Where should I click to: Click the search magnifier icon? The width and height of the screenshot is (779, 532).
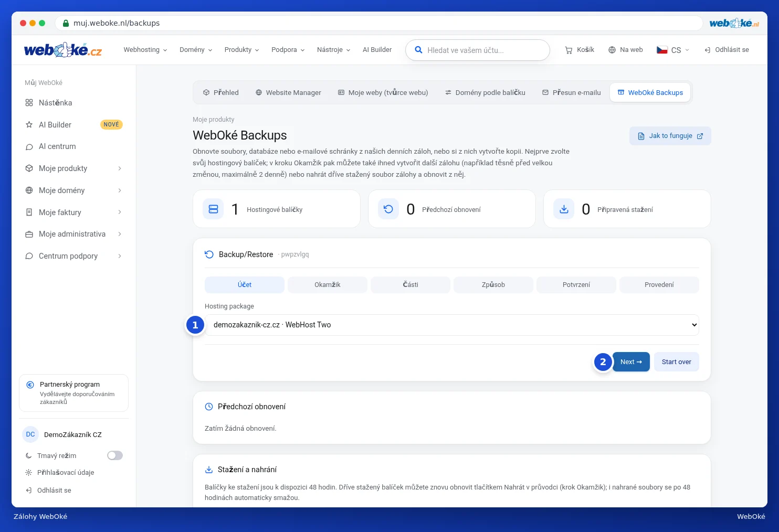[418, 50]
